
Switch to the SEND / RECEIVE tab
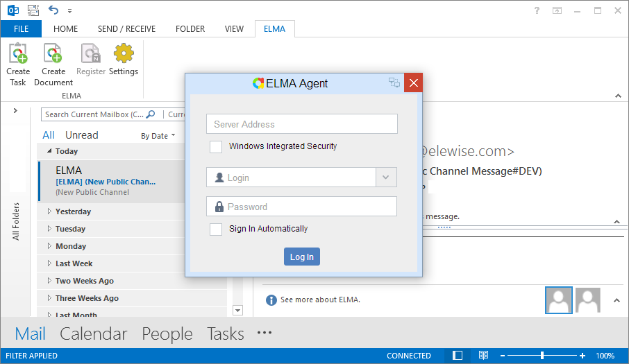[126, 29]
